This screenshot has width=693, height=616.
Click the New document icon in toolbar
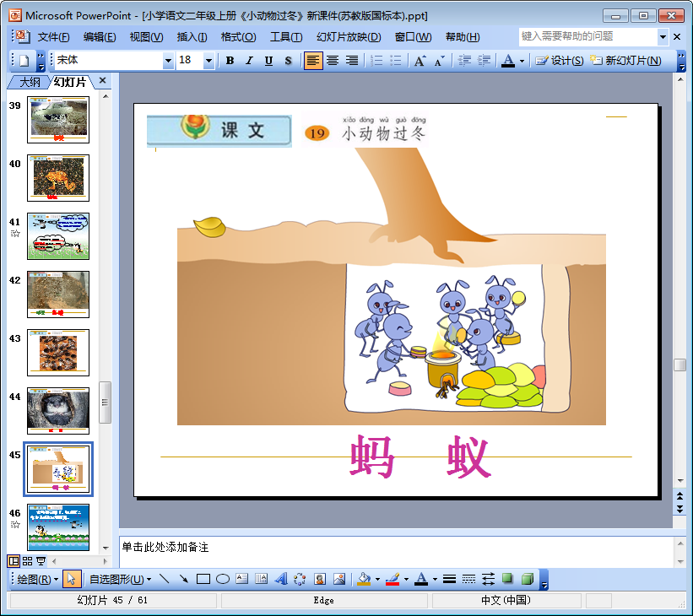coord(24,61)
